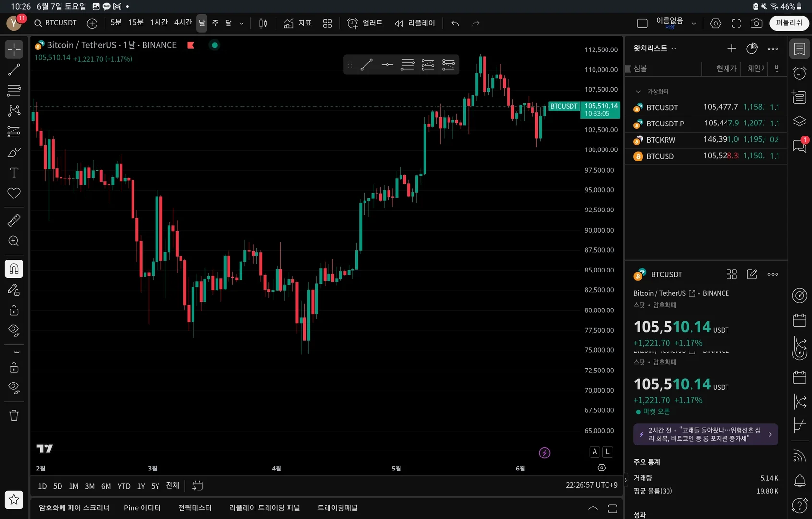
Task: Open the patterns drawing tool group
Action: 14,111
